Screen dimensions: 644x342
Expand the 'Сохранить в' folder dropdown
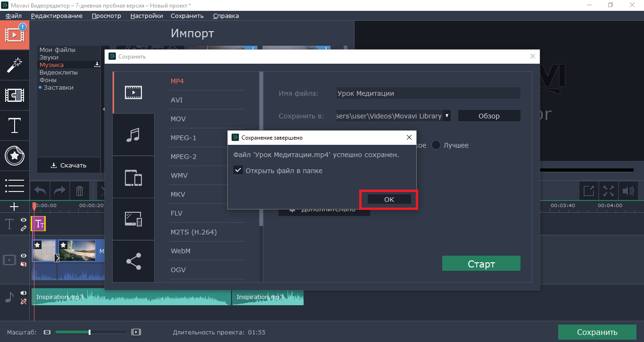447,116
